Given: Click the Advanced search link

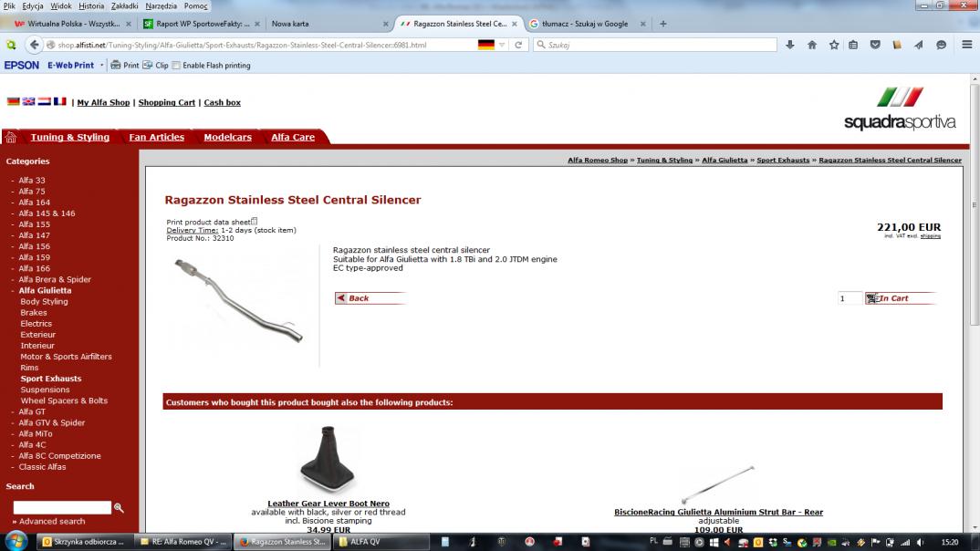Looking at the screenshot, I should coord(52,521).
